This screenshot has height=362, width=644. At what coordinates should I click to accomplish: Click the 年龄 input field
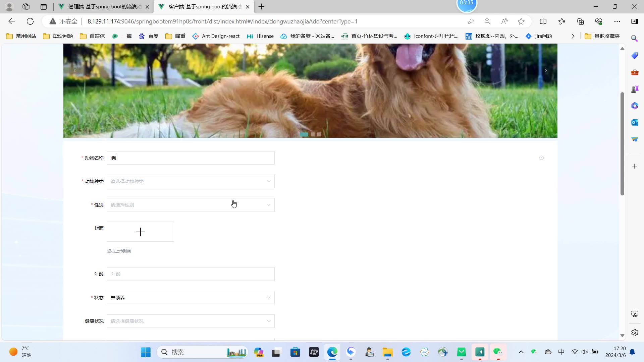click(x=191, y=274)
